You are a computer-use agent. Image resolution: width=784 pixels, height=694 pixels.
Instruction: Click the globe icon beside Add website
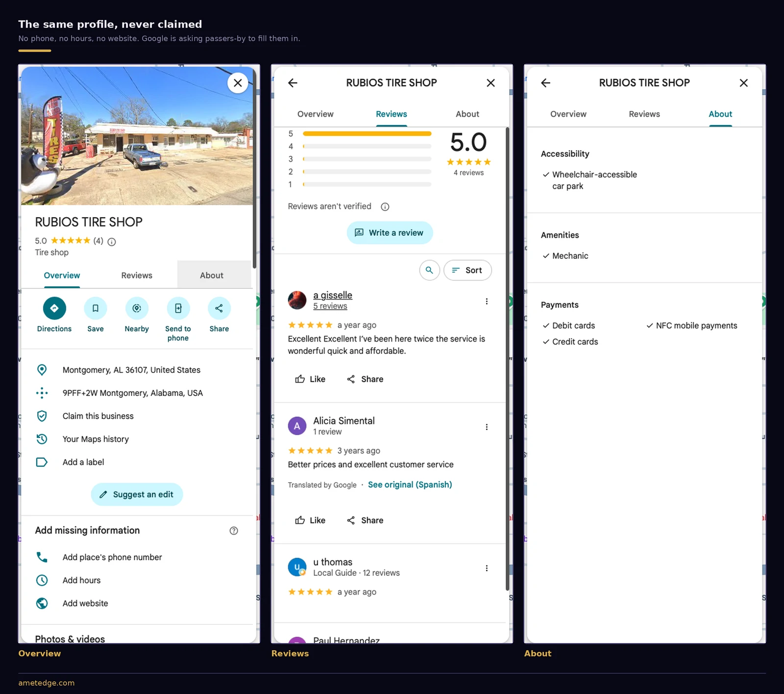point(42,603)
